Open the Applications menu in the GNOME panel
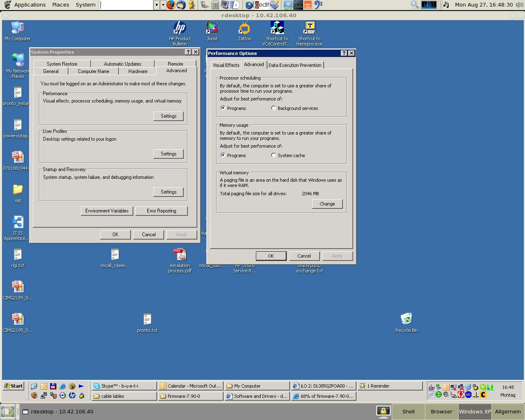This screenshot has width=525, height=420. click(x=30, y=5)
